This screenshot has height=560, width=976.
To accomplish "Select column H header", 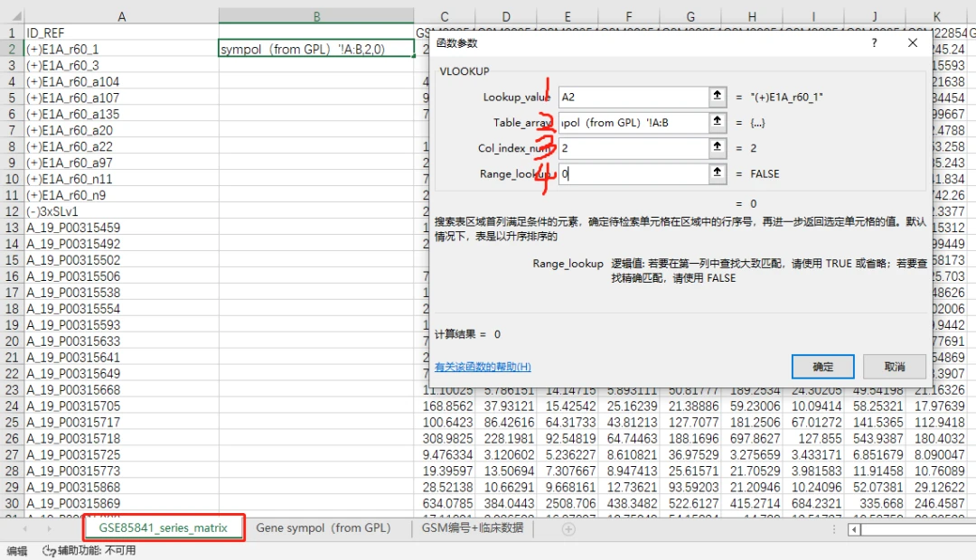I will (752, 16).
